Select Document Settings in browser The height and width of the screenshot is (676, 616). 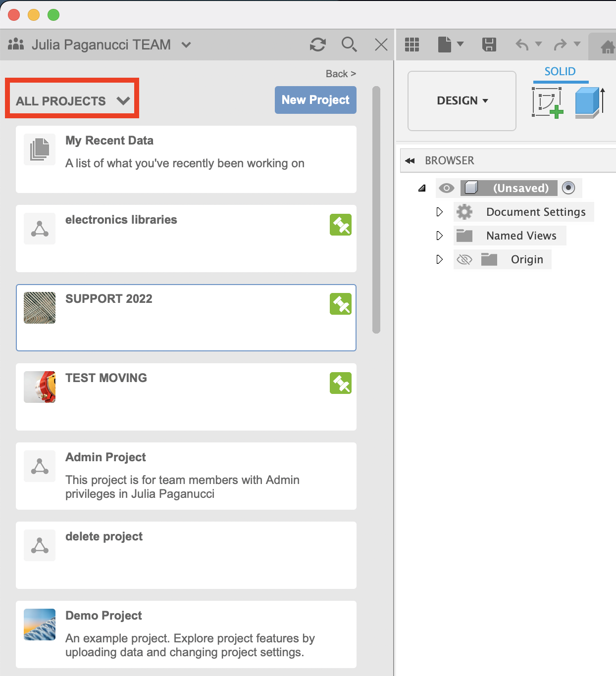(x=536, y=212)
